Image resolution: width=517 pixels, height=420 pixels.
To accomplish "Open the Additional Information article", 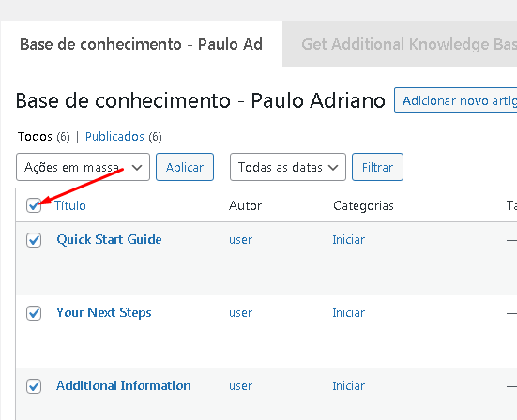I will (x=124, y=385).
